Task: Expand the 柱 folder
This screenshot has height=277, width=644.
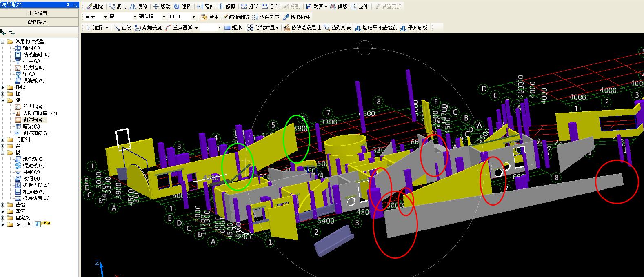Action: 3,94
